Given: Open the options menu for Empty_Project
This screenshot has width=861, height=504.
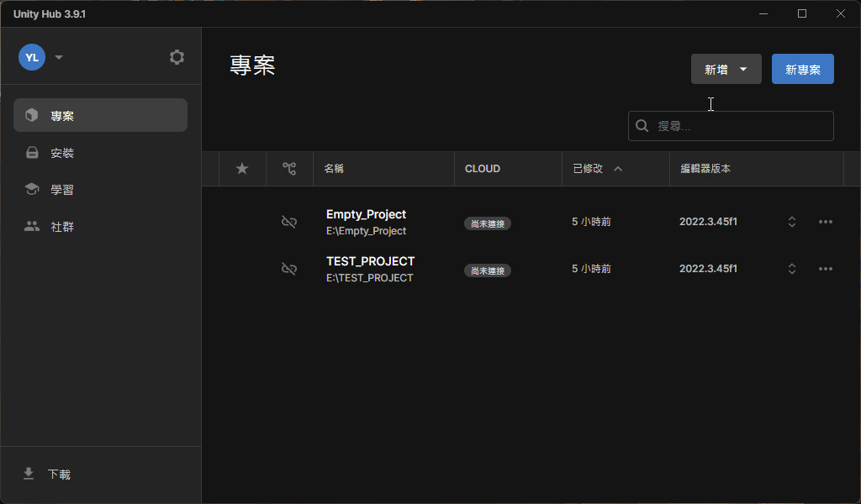Looking at the screenshot, I should tap(826, 222).
